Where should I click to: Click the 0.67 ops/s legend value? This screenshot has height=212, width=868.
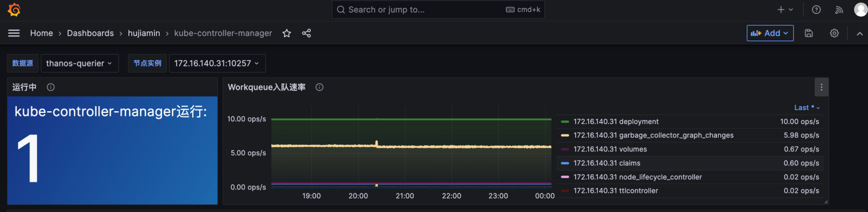coord(801,149)
